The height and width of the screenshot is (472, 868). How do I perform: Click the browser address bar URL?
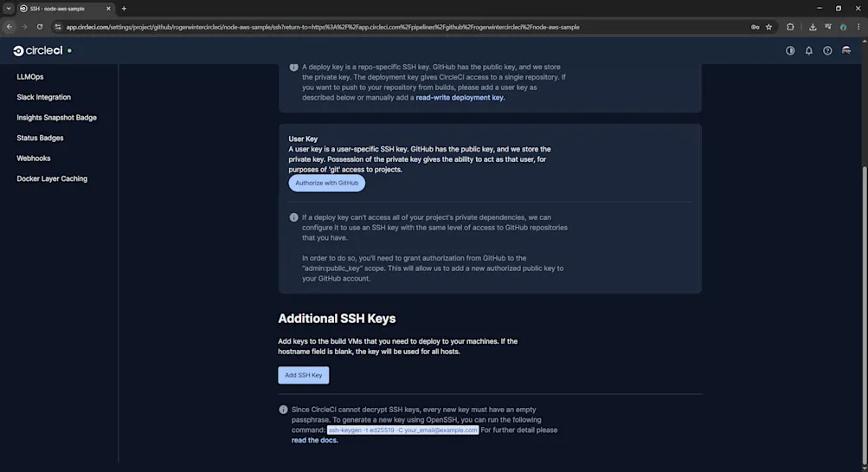click(x=323, y=27)
